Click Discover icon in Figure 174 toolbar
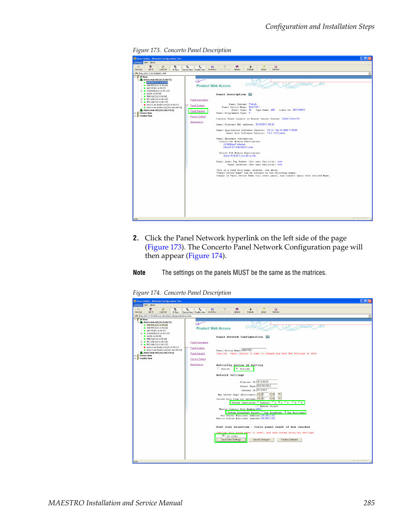The width and height of the screenshot is (411, 532). pos(138,310)
